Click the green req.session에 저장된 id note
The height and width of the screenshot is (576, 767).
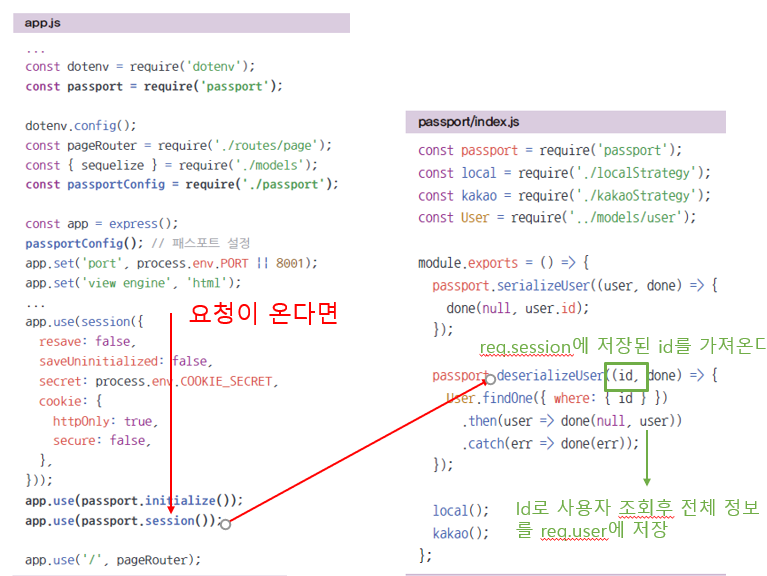click(x=623, y=346)
